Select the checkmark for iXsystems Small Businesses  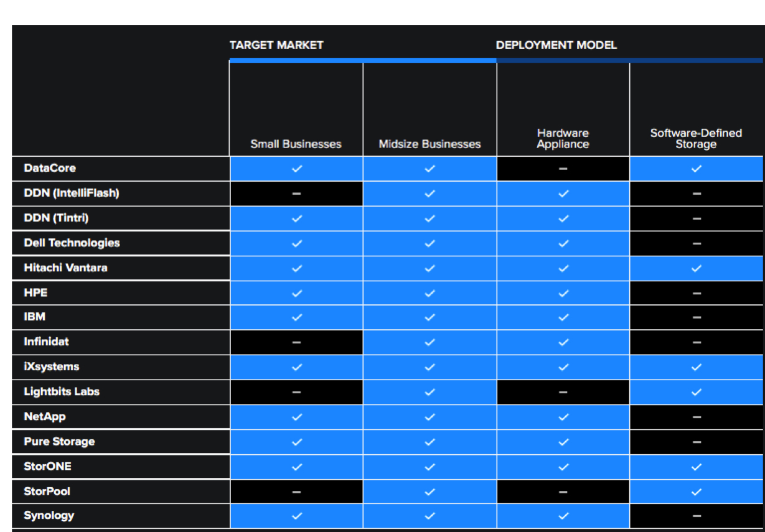point(297,367)
